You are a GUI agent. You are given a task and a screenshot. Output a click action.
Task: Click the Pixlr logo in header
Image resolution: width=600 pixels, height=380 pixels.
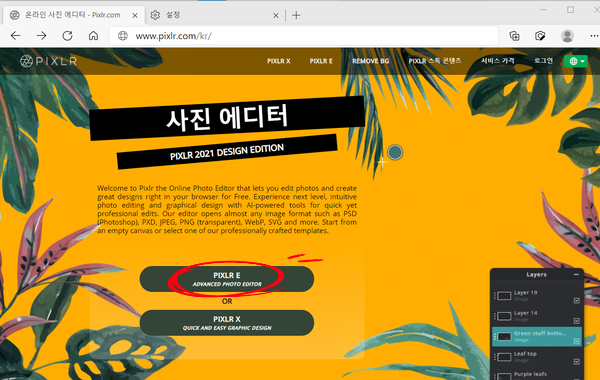49,61
